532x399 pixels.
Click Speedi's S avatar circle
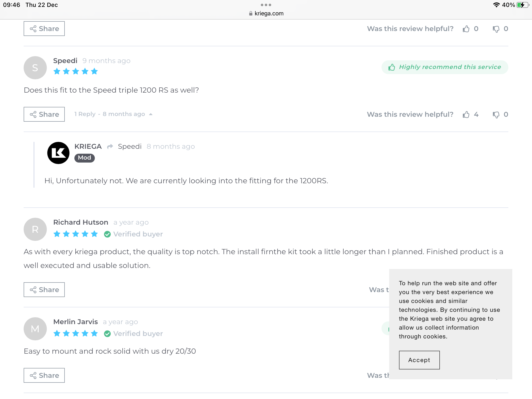pos(35,68)
